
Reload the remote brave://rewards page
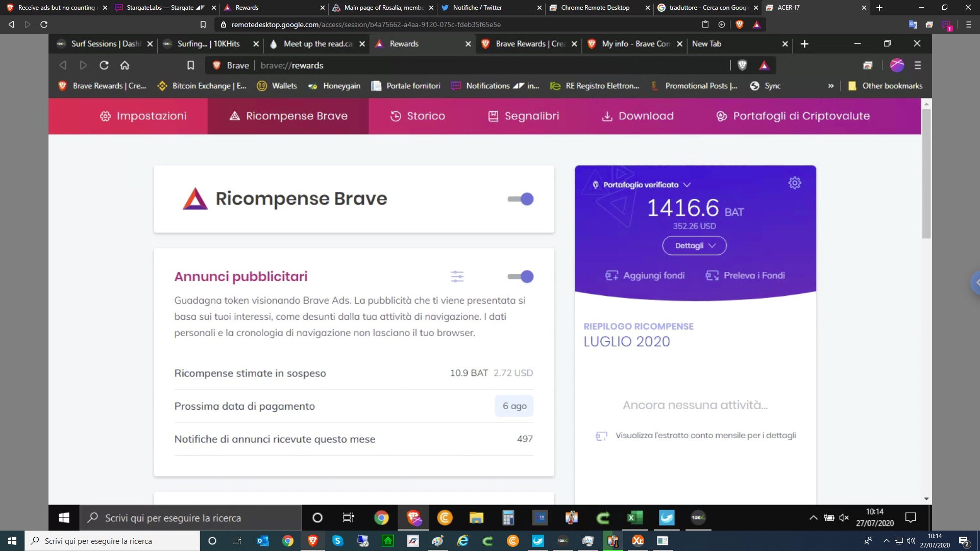click(104, 65)
